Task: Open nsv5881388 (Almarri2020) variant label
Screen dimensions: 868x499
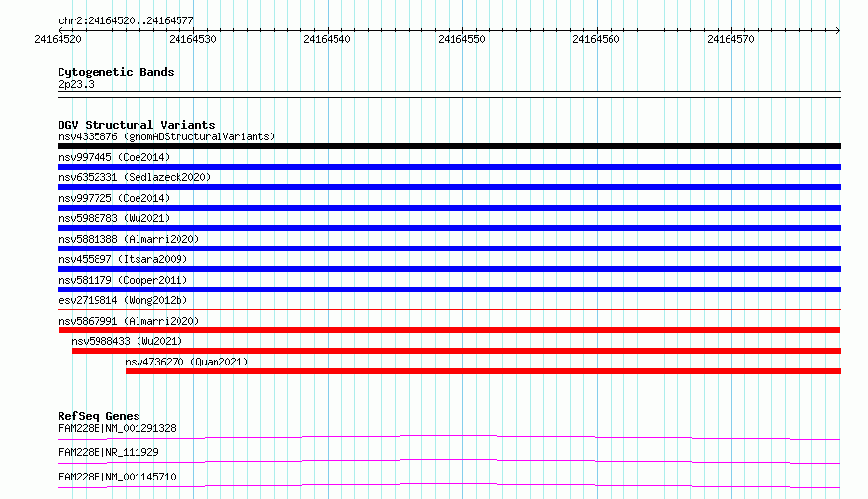Action: 129,239
